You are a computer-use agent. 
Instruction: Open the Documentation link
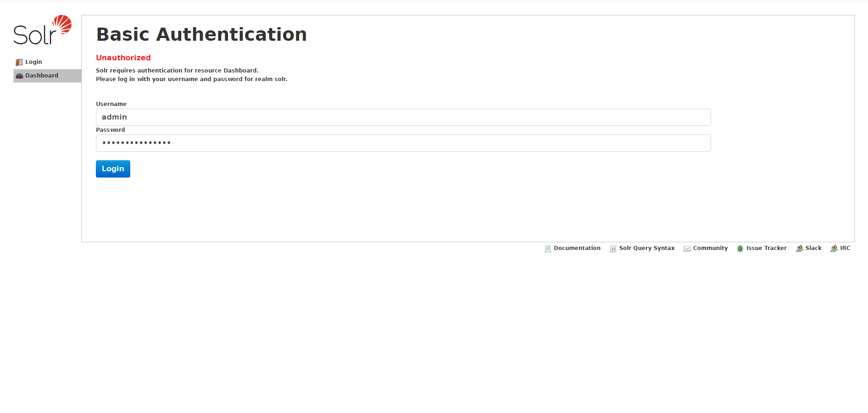click(x=577, y=248)
